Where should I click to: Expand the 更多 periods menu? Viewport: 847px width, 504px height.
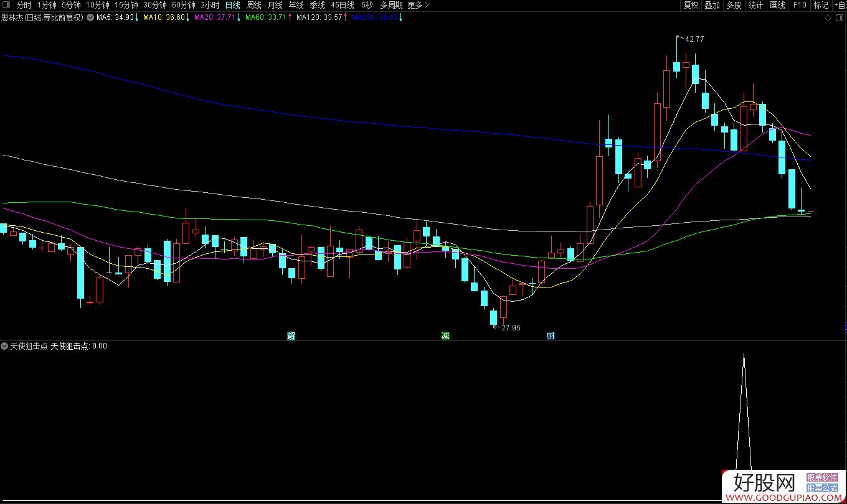click(x=418, y=5)
